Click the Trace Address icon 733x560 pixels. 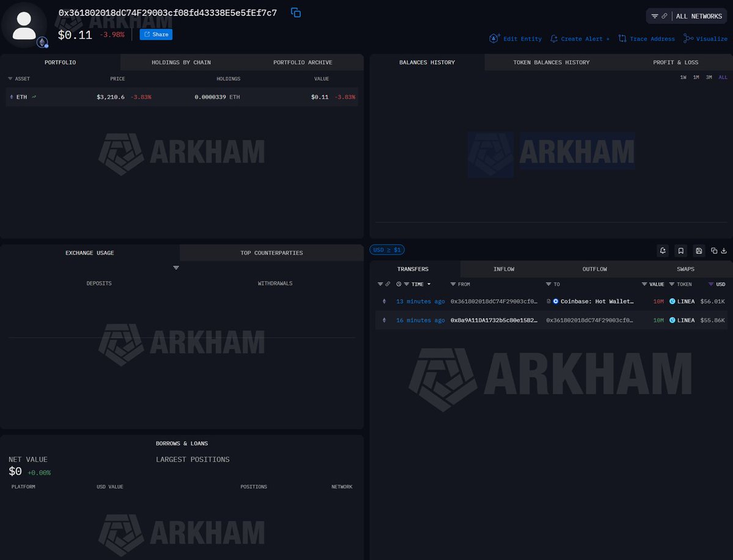pos(622,38)
